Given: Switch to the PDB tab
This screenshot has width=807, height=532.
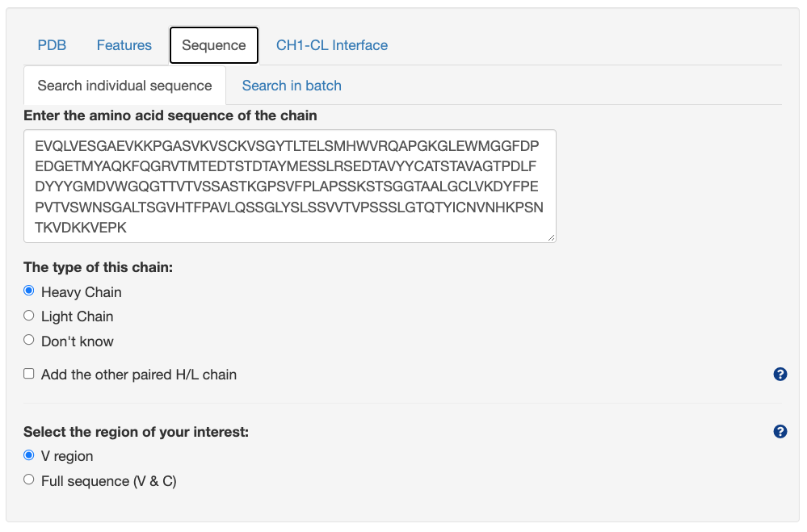Looking at the screenshot, I should coord(52,45).
